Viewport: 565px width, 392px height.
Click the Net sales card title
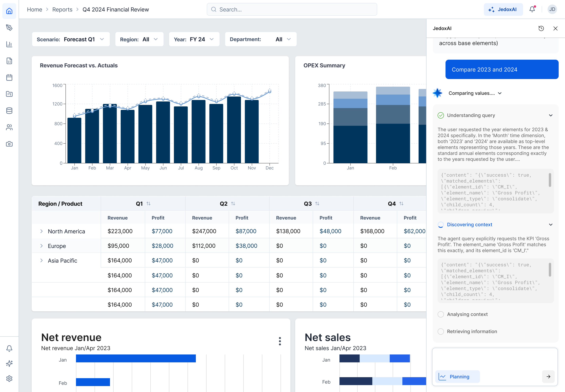pos(327,337)
